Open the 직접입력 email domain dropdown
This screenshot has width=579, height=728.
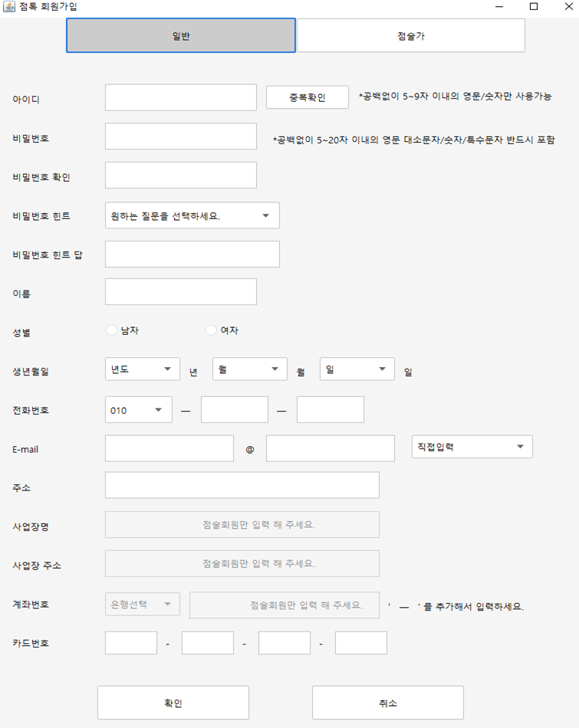point(472,447)
